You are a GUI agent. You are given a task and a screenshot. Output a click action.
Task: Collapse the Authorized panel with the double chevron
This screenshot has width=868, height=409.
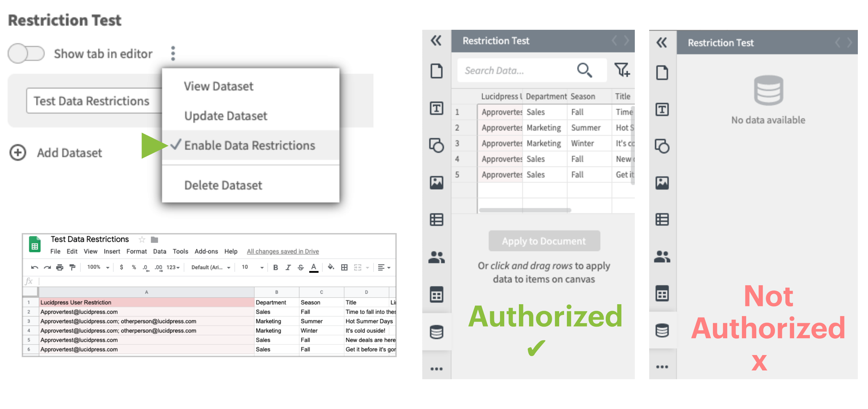[x=436, y=41]
